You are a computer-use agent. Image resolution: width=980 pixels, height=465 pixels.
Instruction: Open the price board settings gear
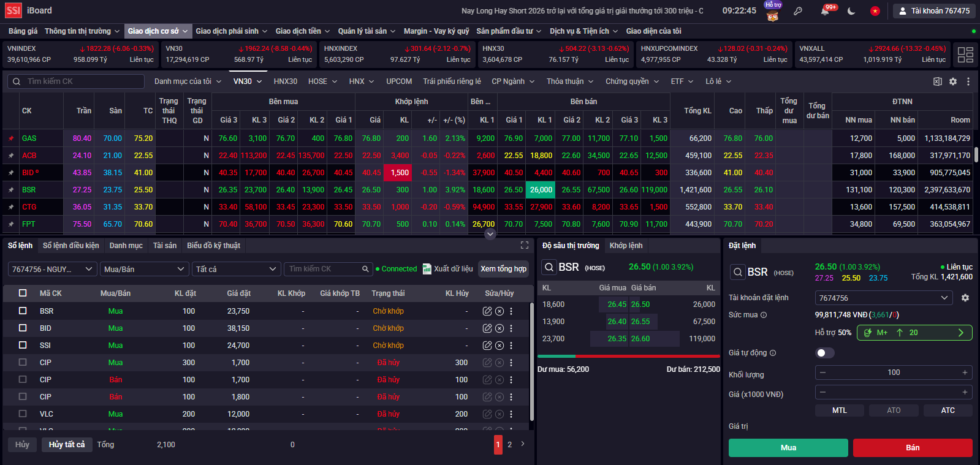point(953,81)
